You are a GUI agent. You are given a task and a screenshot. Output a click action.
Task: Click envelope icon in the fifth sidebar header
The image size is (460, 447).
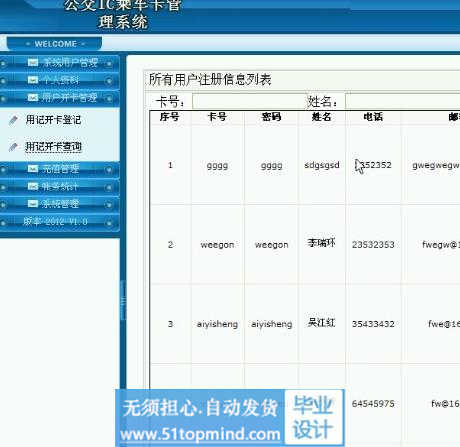33,186
